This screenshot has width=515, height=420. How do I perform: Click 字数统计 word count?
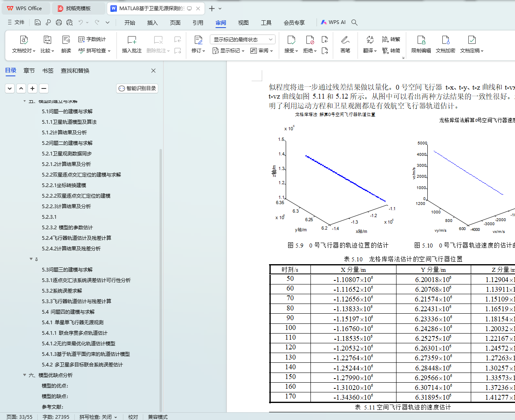click(92, 39)
